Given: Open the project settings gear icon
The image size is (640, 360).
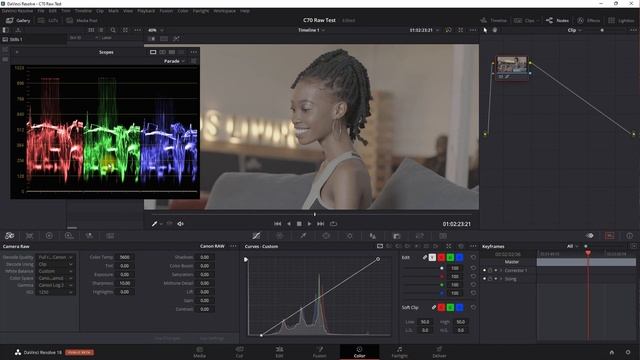Looking at the screenshot, I should (x=628, y=352).
